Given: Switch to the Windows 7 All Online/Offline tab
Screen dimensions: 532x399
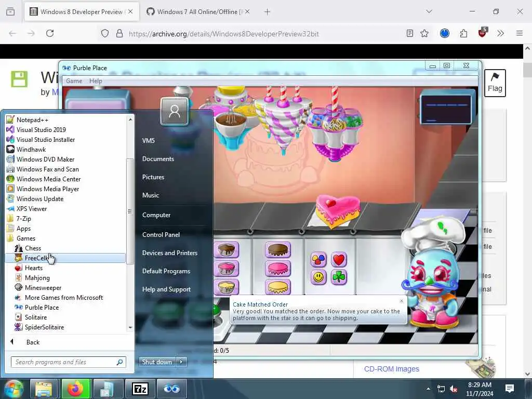Looking at the screenshot, I should pos(198,12).
